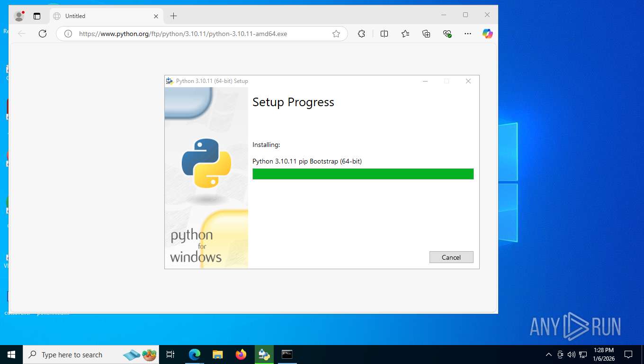Click the pip Bootstrap status text
This screenshot has height=364, width=644.
click(x=307, y=161)
